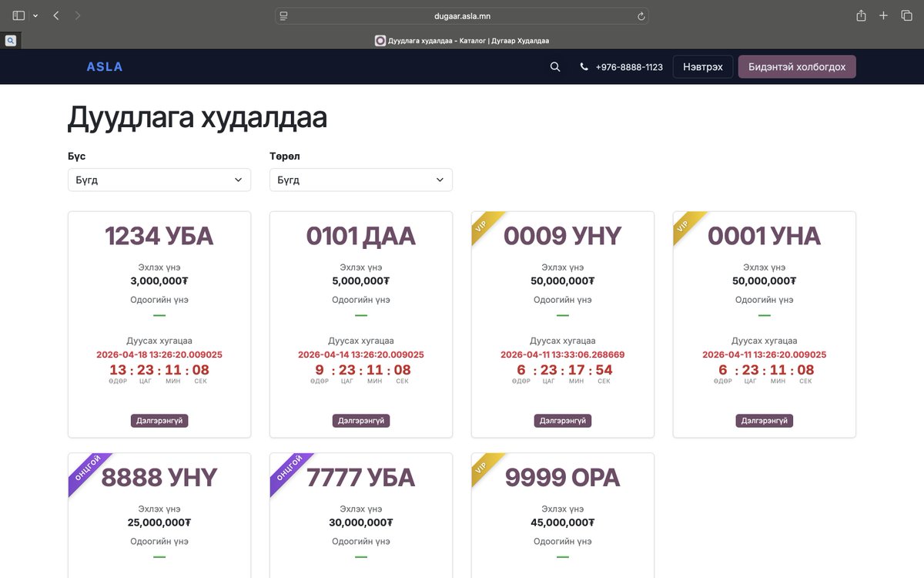
Task: Go forward with the Safari forward arrow
Action: pyautogui.click(x=78, y=15)
